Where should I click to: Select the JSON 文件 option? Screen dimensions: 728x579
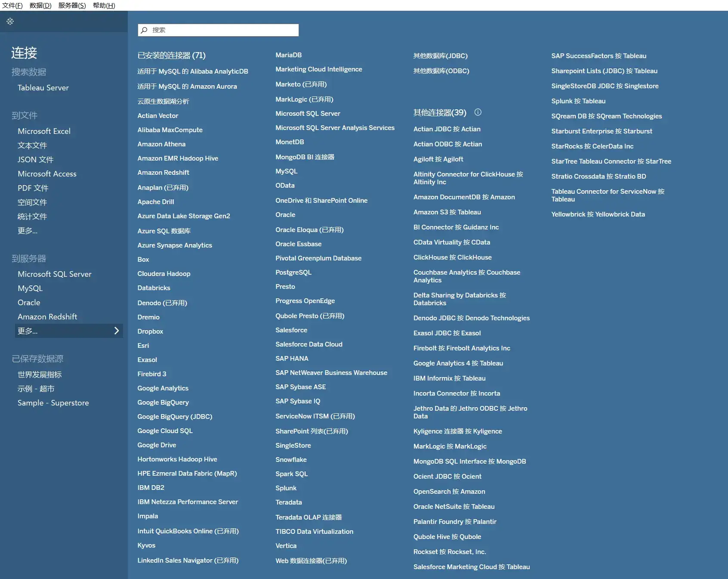(x=35, y=160)
